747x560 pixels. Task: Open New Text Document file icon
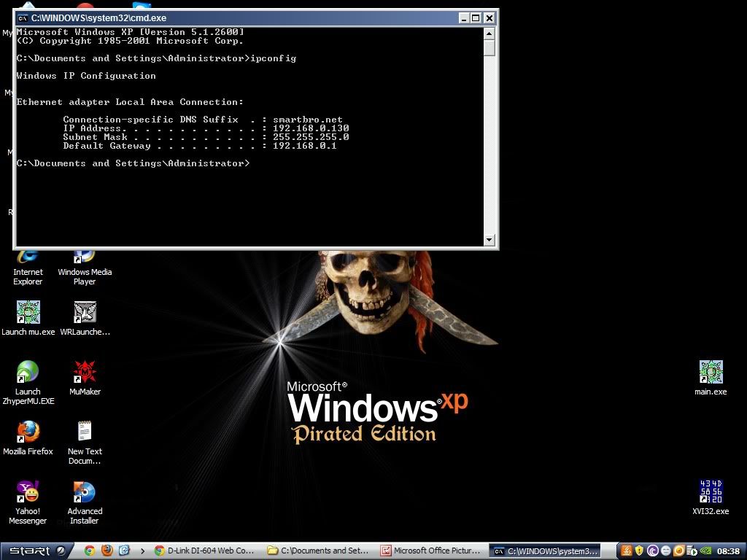85,432
